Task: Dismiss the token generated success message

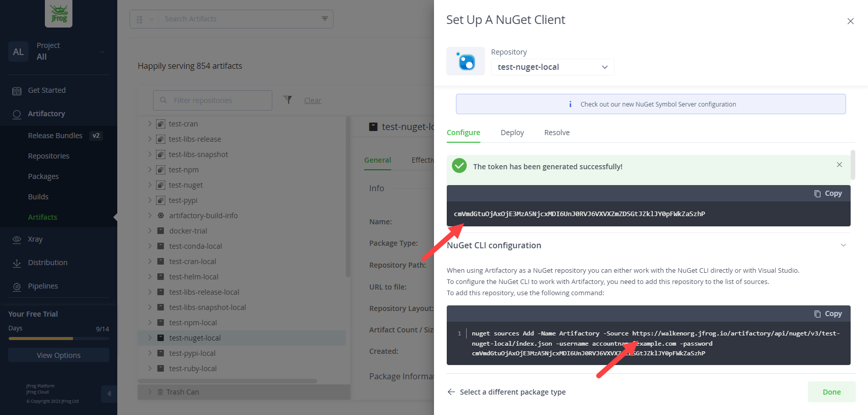Action: click(x=839, y=165)
